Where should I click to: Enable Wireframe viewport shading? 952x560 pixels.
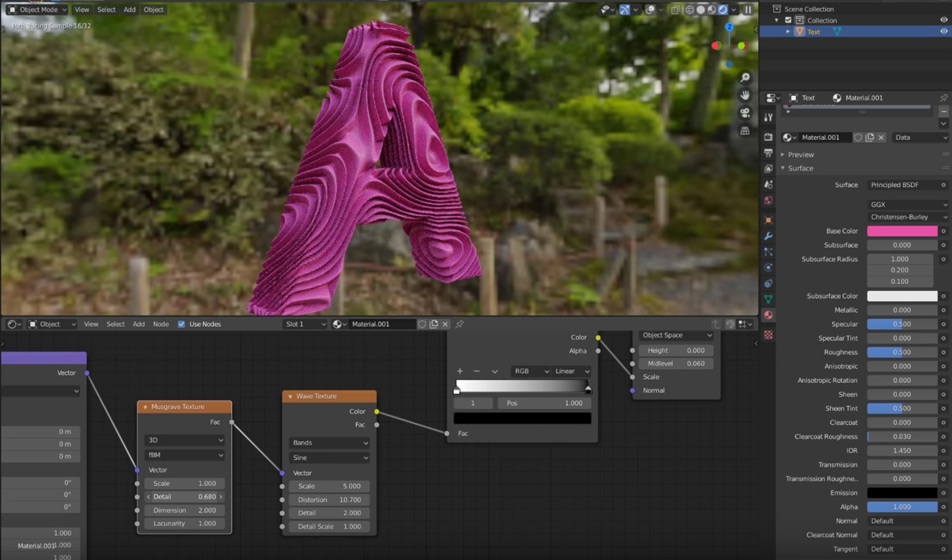[690, 10]
